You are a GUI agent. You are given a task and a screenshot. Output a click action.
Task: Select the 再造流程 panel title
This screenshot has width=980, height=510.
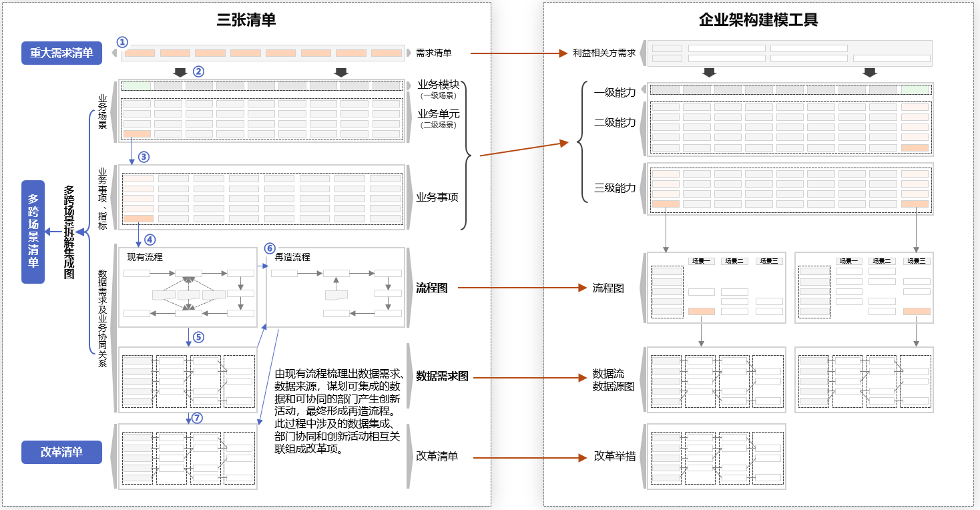(x=292, y=257)
